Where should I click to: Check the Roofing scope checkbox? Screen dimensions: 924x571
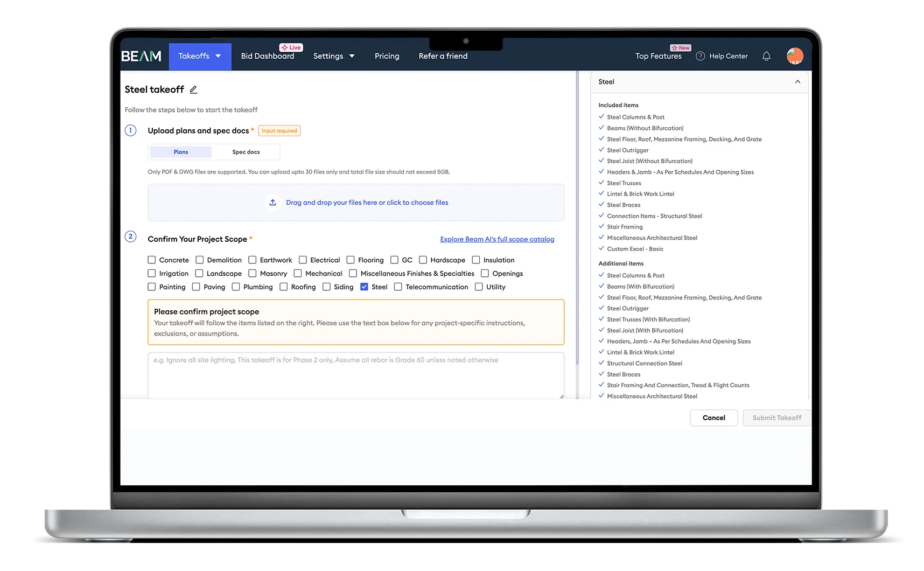click(x=284, y=287)
